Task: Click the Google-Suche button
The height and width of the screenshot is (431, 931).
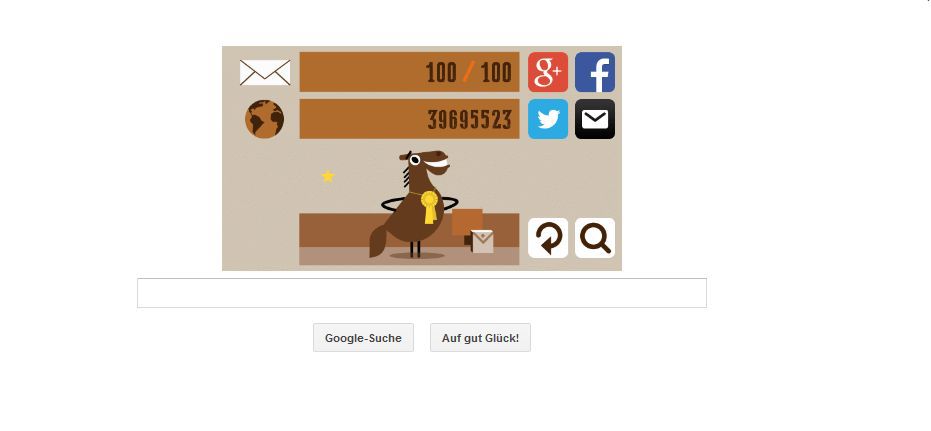Action: click(363, 338)
